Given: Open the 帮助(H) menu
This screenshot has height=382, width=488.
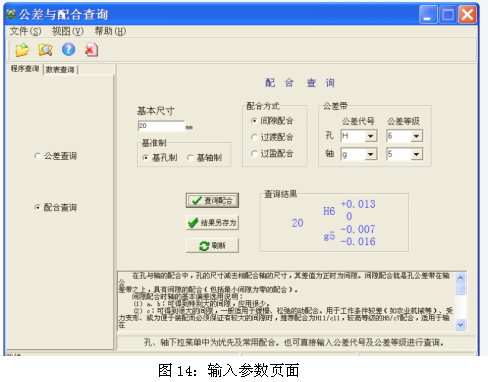Looking at the screenshot, I should pyautogui.click(x=110, y=31).
